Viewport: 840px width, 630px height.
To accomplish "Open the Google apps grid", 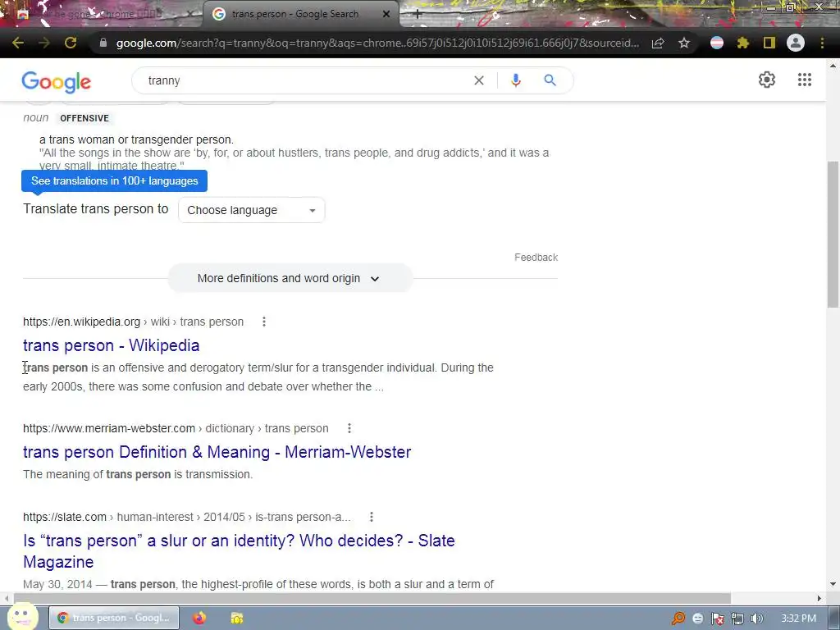I will point(804,80).
